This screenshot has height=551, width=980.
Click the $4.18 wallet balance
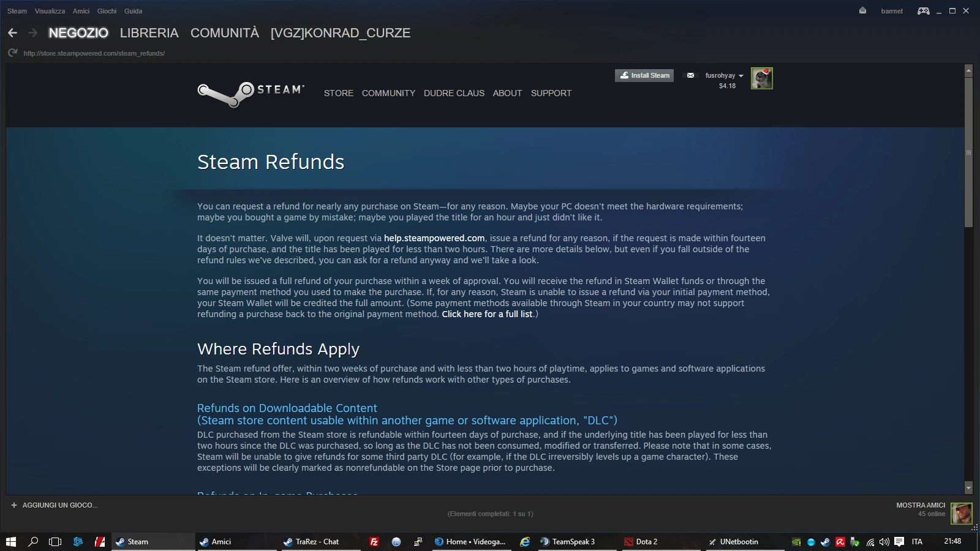[727, 86]
